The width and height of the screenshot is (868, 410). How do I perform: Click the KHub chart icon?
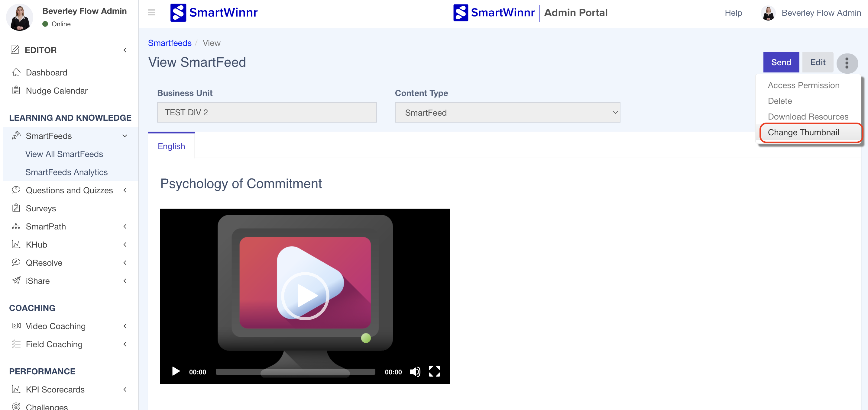(16, 244)
